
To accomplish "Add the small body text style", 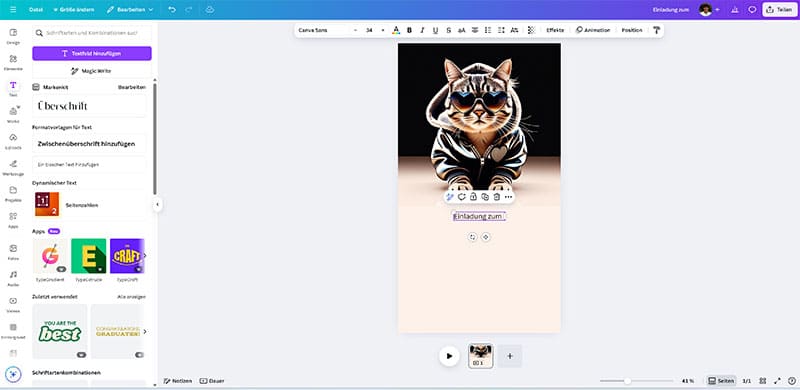I will (x=89, y=165).
